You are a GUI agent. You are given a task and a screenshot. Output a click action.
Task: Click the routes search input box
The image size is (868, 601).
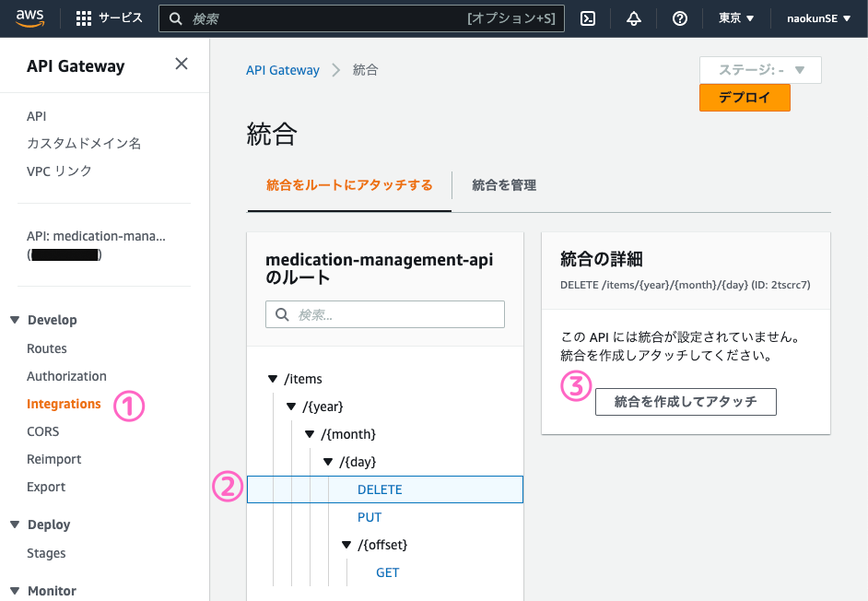(385, 314)
